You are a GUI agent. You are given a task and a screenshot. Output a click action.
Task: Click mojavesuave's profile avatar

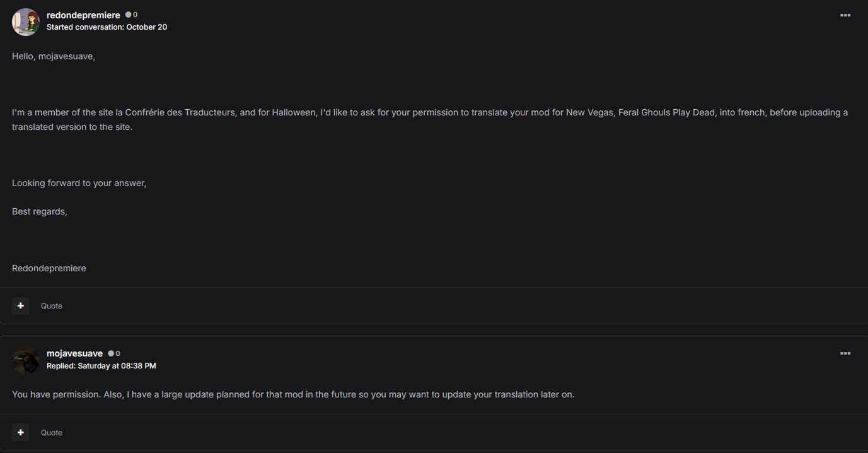coord(26,360)
